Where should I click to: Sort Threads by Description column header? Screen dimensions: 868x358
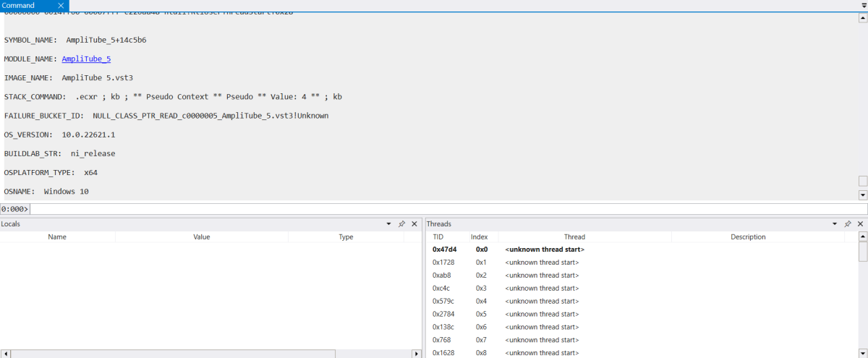coord(748,237)
